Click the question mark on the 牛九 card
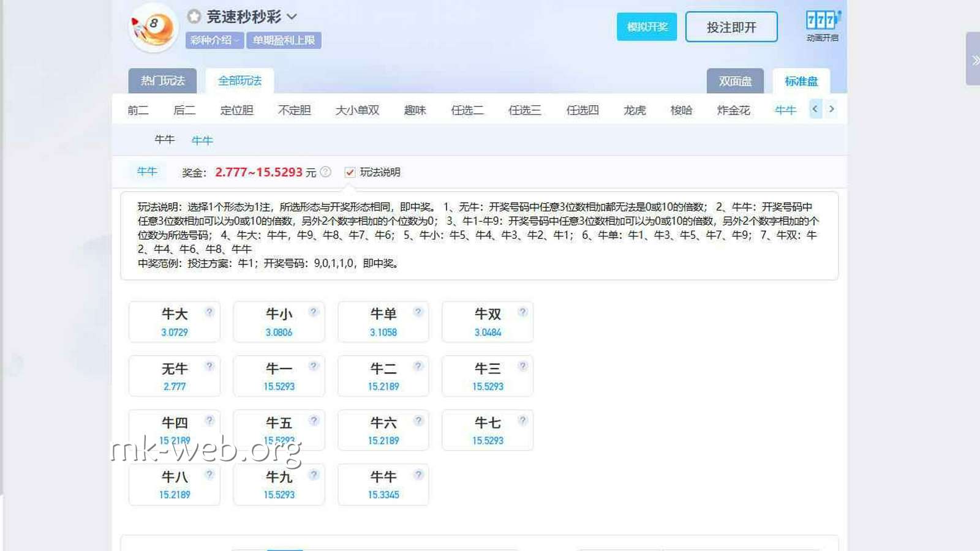 point(314,474)
